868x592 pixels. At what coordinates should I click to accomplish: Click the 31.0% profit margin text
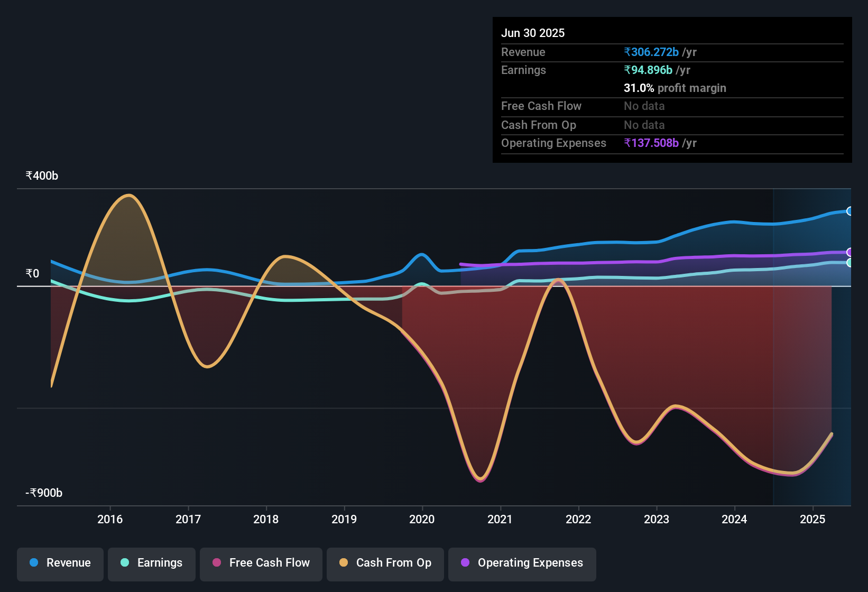675,88
